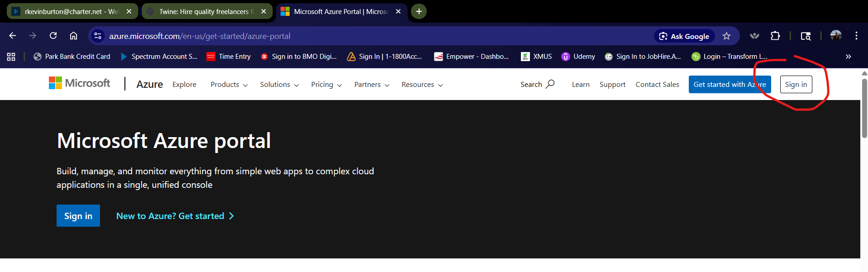
Task: Expand the Pricing dropdown
Action: tap(326, 85)
